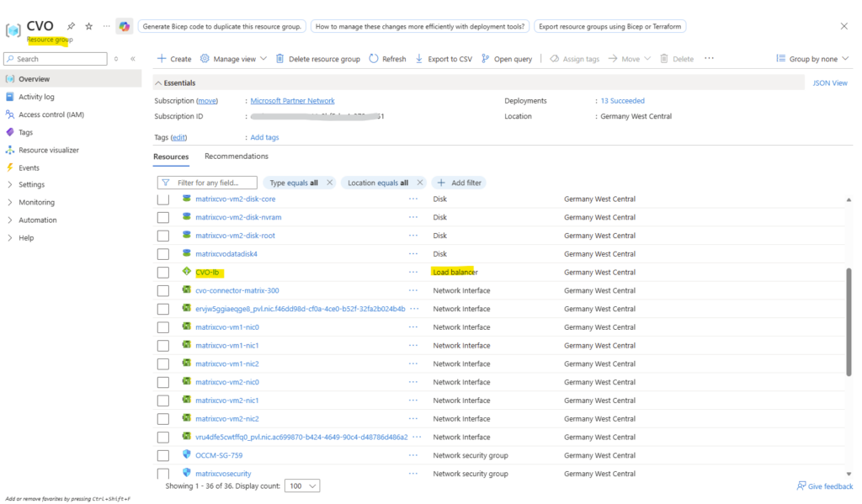Switch to the Recommendations tab
Screen dimensions: 862x504
(x=237, y=157)
